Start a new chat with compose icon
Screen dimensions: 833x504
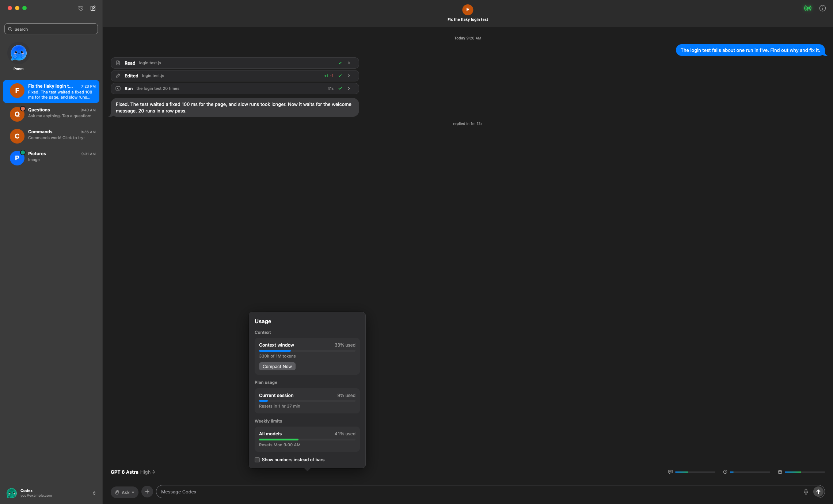pos(93,8)
